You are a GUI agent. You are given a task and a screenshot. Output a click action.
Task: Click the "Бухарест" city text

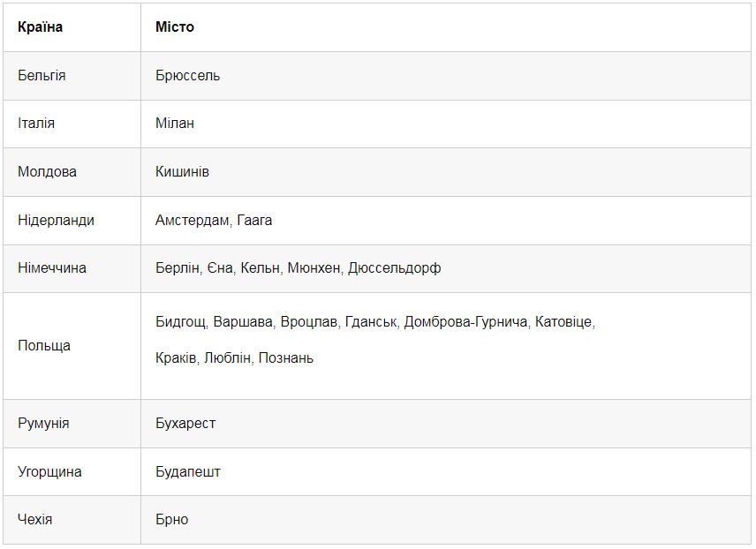[x=185, y=424]
